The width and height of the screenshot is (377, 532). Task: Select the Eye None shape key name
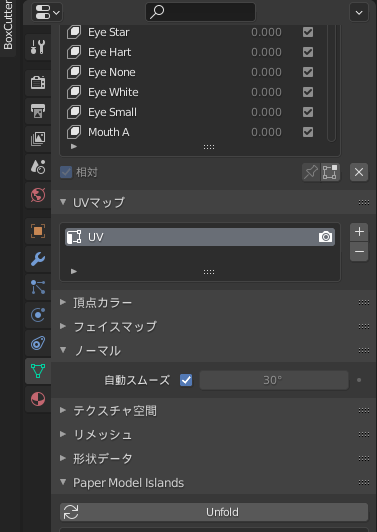tap(112, 72)
